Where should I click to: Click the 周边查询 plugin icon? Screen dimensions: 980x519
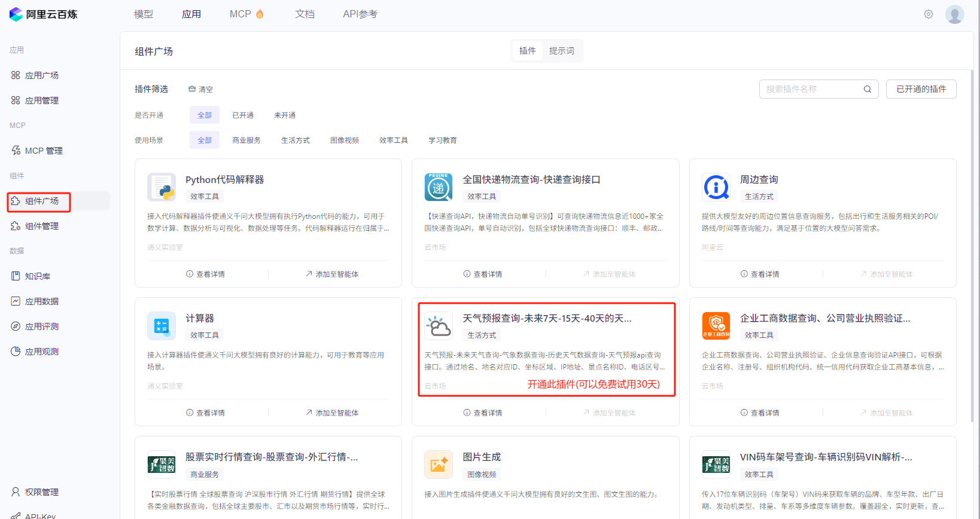(x=716, y=187)
